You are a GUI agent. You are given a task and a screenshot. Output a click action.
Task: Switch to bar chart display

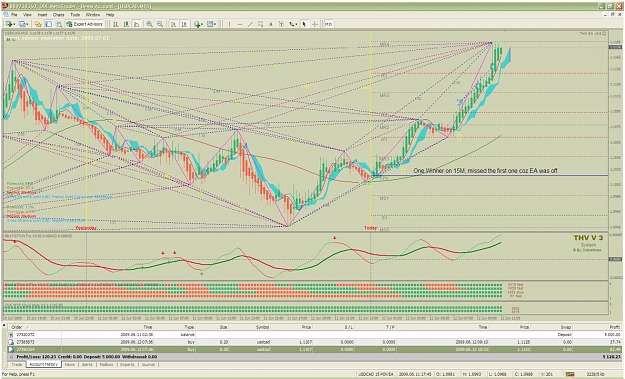click(116, 24)
